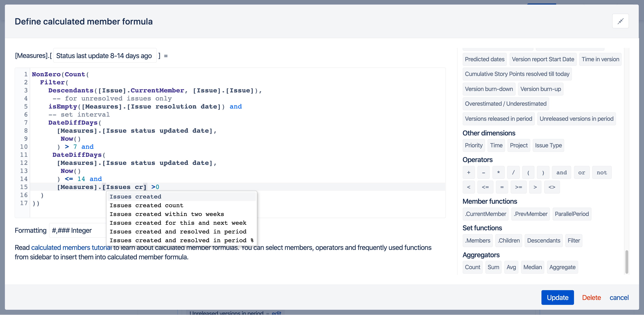Image resolution: width=644 pixels, height=315 pixels.
Task: Insert the .CurrentMember function
Action: [x=485, y=214]
